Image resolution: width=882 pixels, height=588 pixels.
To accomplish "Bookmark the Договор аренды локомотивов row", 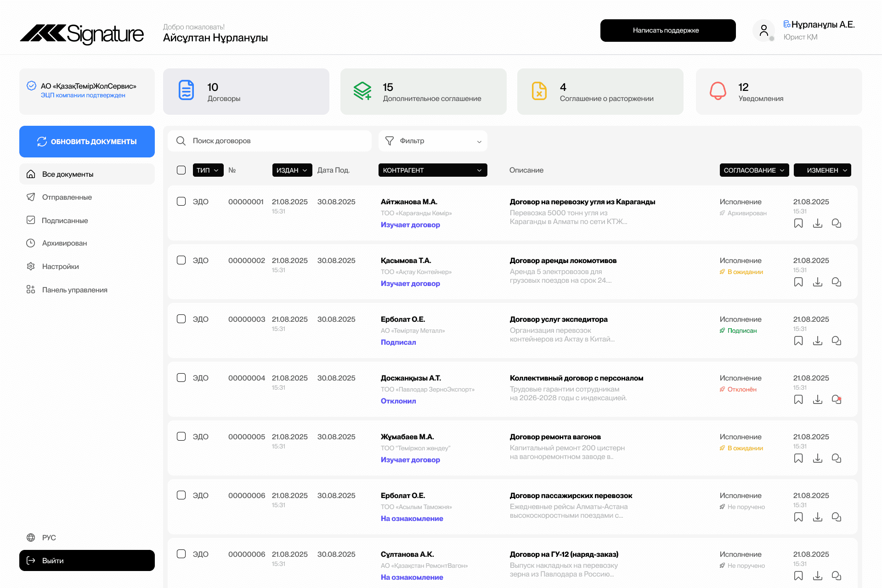I will tap(798, 282).
